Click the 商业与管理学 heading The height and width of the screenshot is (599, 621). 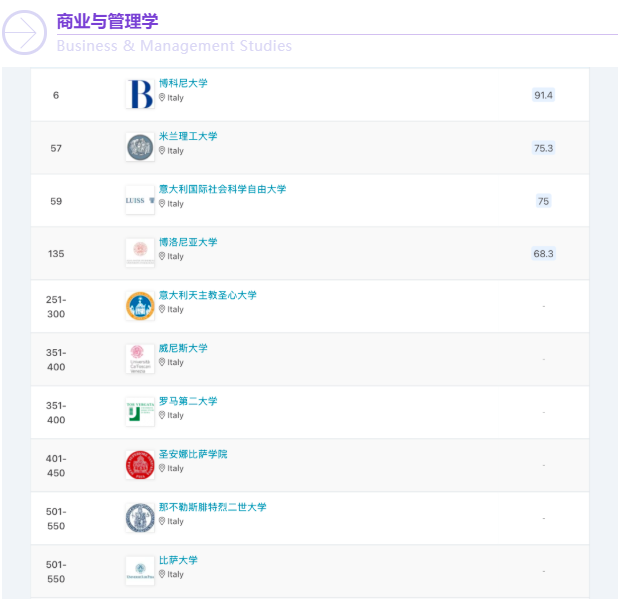point(107,21)
